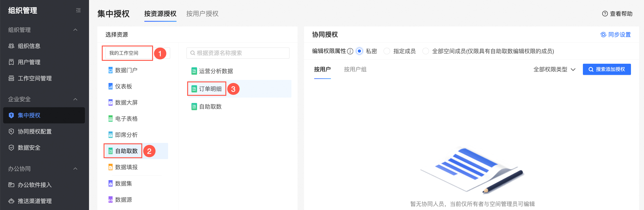The image size is (644, 210).
Task: Click the 即席分析 icon
Action: click(x=111, y=135)
